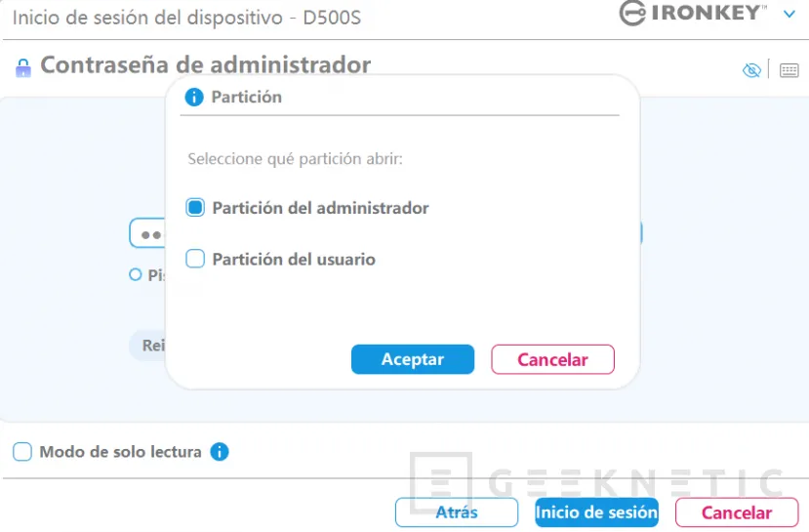Click the padlock icon beside Contraseña de administrador
This screenshot has height=532, width=809.
(x=23, y=68)
